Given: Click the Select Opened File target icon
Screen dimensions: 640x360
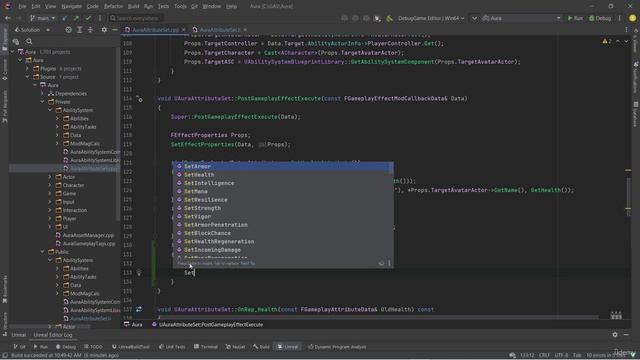Looking at the screenshot, I should point(69,30).
